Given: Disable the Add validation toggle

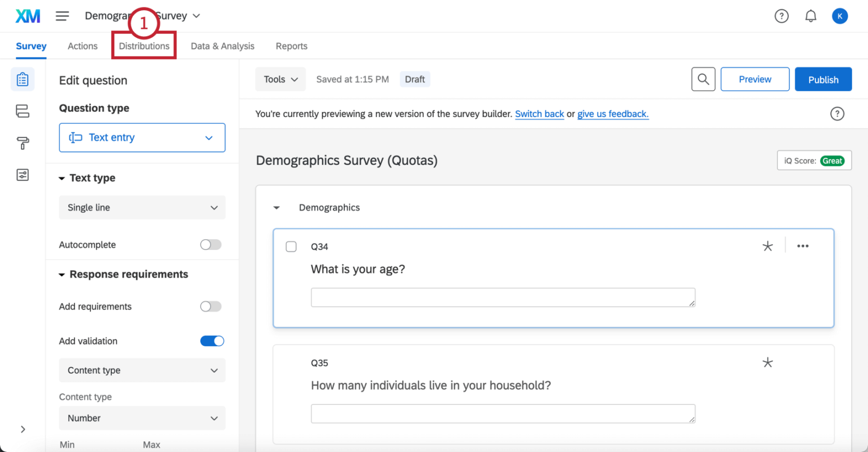Looking at the screenshot, I should [x=212, y=341].
